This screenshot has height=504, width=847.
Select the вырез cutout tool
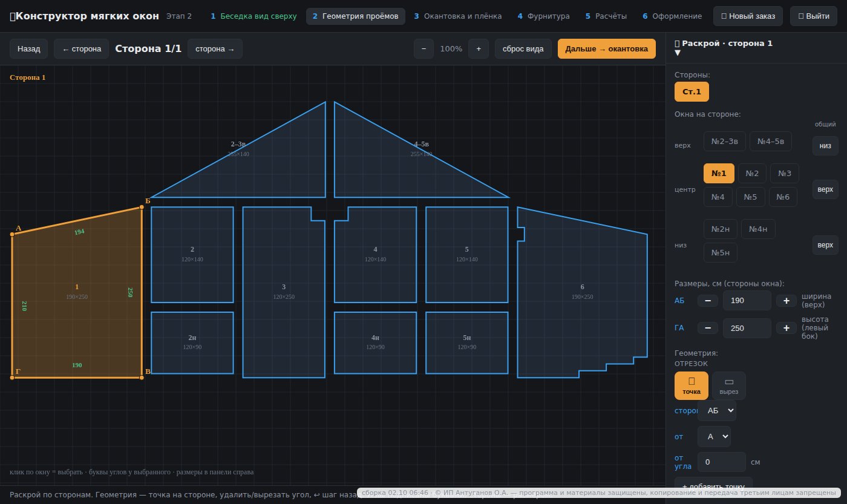(729, 385)
